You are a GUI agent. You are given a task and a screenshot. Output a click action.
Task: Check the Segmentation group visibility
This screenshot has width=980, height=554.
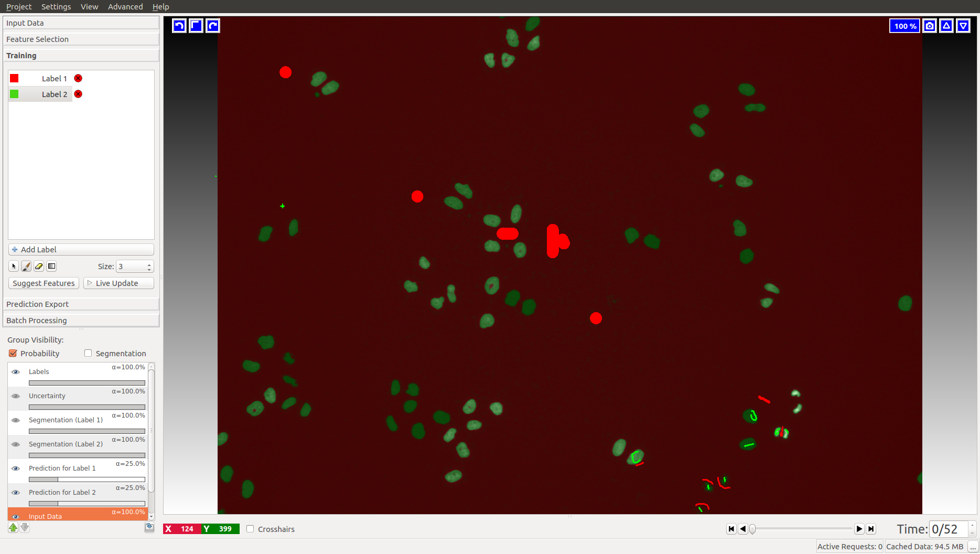tap(88, 354)
